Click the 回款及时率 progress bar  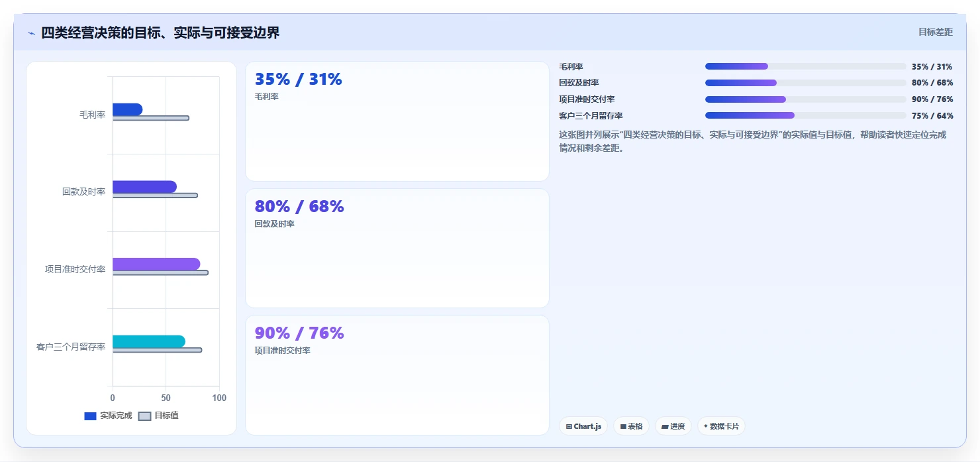(805, 83)
